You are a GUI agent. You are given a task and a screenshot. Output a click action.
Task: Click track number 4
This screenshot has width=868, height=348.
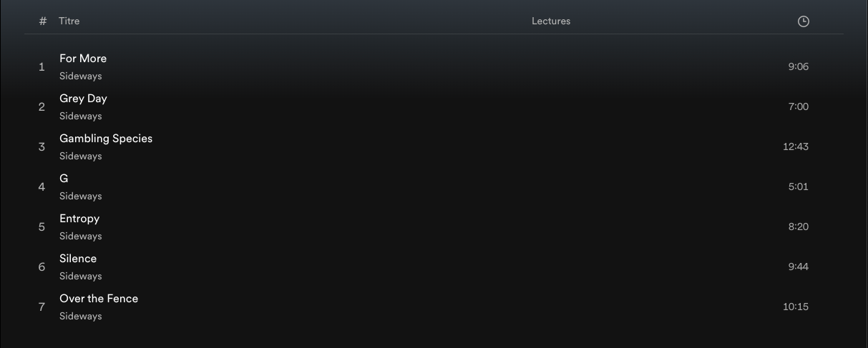pos(42,187)
